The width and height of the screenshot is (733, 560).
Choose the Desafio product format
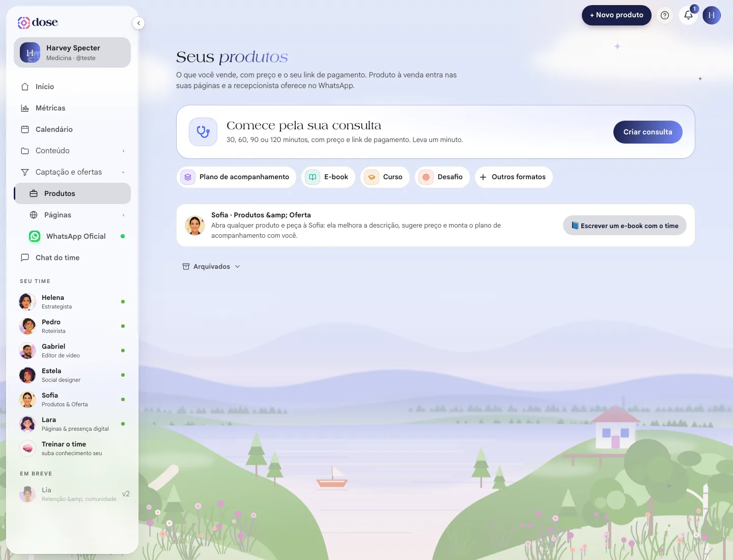442,177
